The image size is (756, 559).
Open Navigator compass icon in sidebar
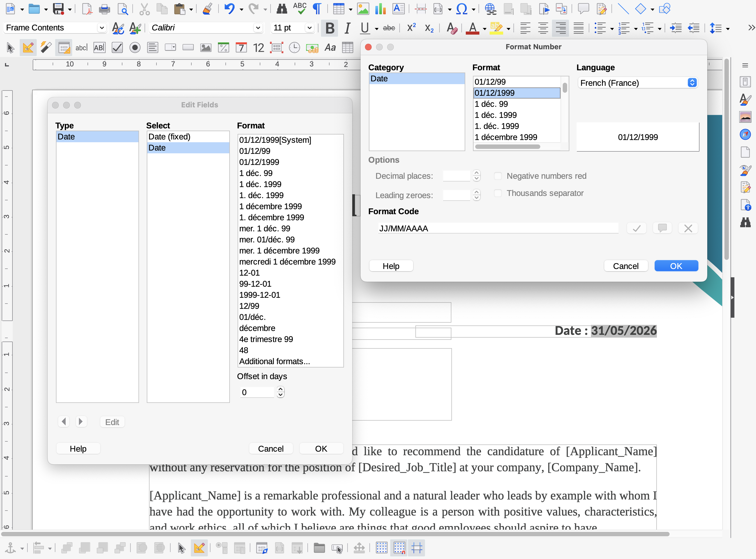[745, 134]
